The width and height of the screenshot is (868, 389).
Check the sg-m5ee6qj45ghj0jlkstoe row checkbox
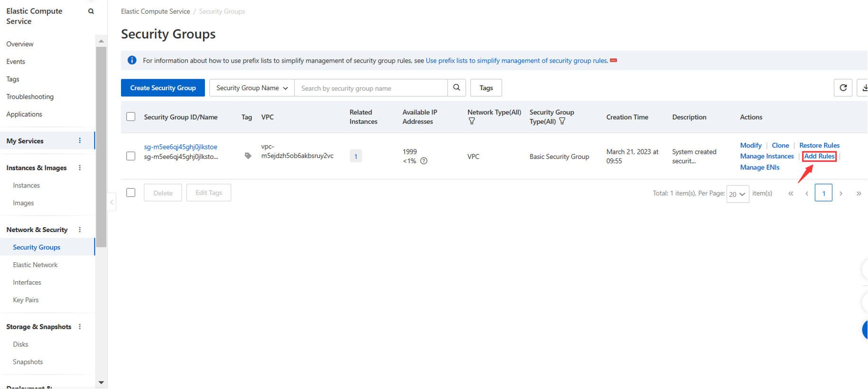(x=131, y=156)
